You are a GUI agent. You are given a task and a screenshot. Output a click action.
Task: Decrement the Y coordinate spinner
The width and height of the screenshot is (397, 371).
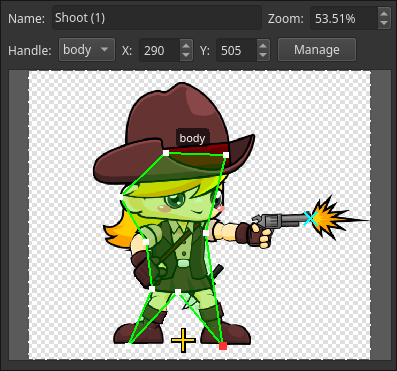pos(263,55)
